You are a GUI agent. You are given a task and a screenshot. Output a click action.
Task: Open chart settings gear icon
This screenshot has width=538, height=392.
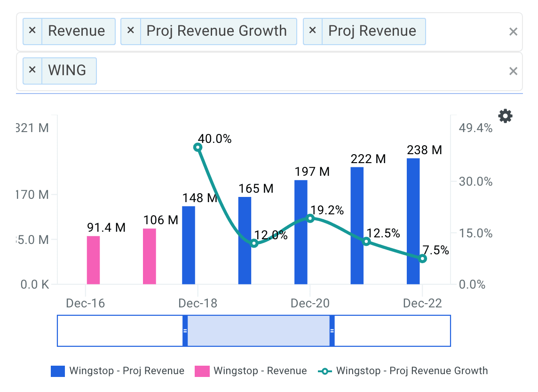coord(505,116)
